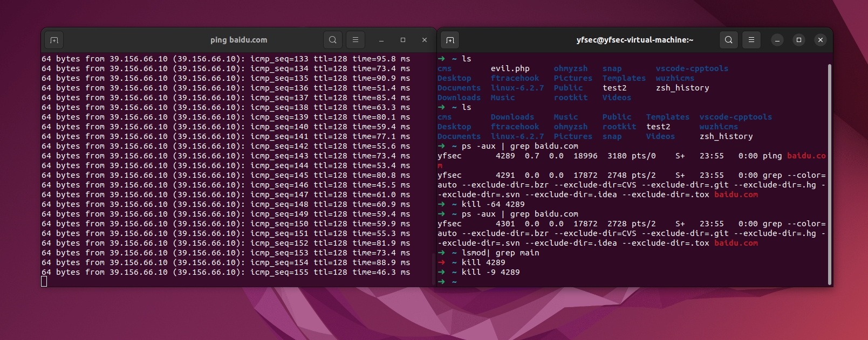Click the time=45.5 ms value
The width and height of the screenshot is (868, 340).
[x=381, y=185]
